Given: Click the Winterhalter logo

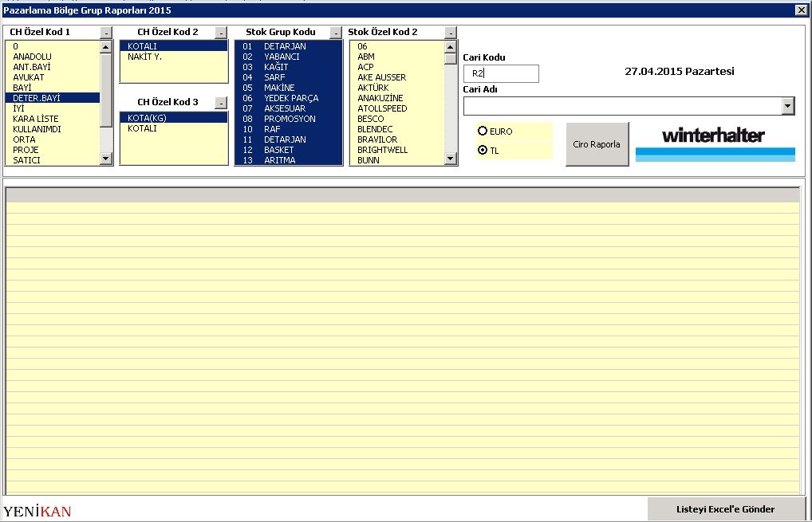Looking at the screenshot, I should tap(715, 143).
